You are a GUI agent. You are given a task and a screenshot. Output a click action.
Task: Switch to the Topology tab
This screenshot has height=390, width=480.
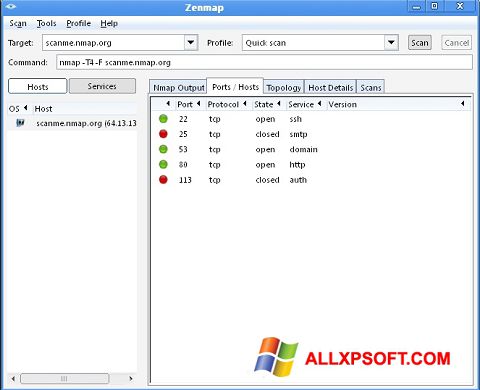(x=284, y=87)
